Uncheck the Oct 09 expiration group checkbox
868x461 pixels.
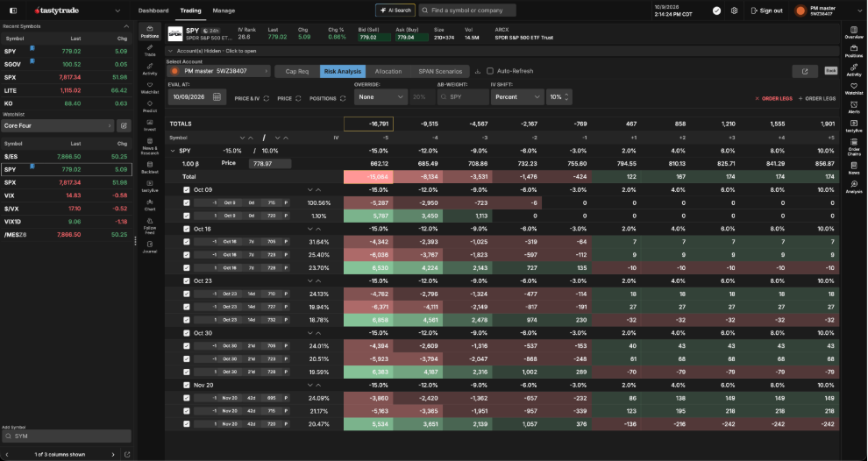187,190
